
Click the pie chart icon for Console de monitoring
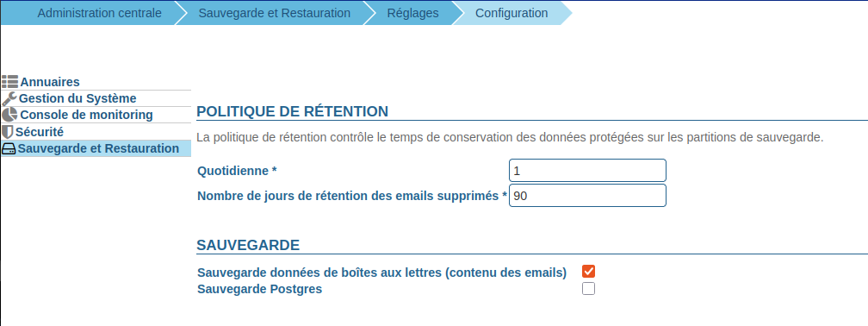[9, 116]
